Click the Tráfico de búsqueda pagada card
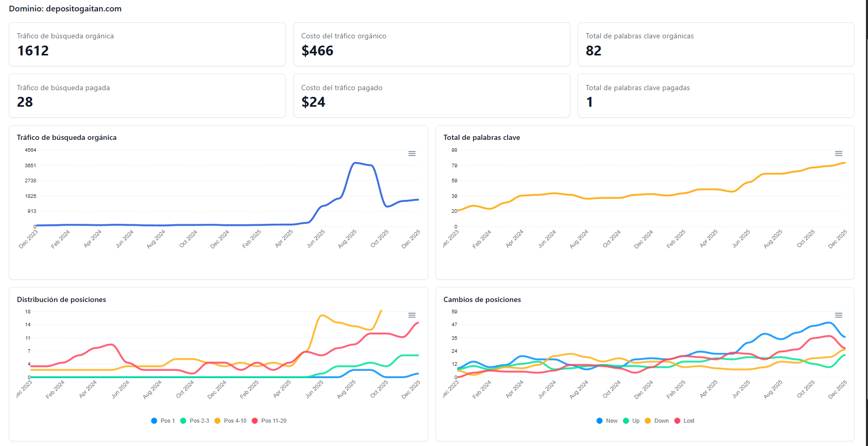Image resolution: width=868 pixels, height=446 pixels. point(147,96)
